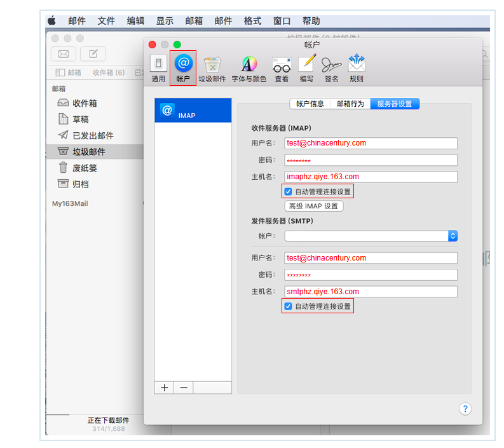The image size is (504, 448).
Task: Open the Signatures (签名) preferences pane
Action: tap(331, 69)
